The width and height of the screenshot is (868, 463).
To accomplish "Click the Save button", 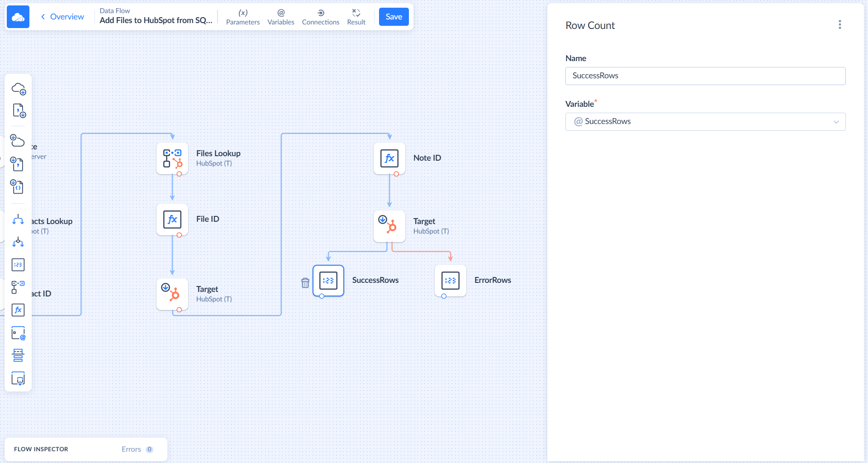I will pos(394,17).
